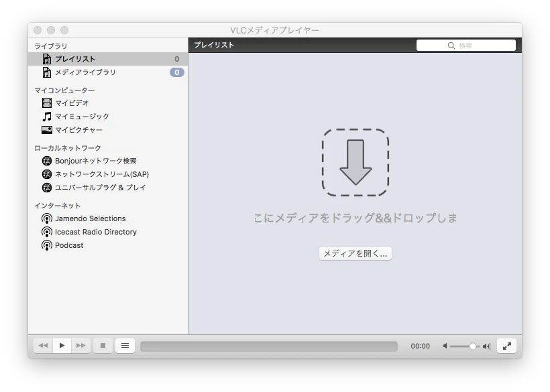Viewport: 550px width, 392px height.
Task: Click the プレイリスト header in main pane
Action: (214, 45)
